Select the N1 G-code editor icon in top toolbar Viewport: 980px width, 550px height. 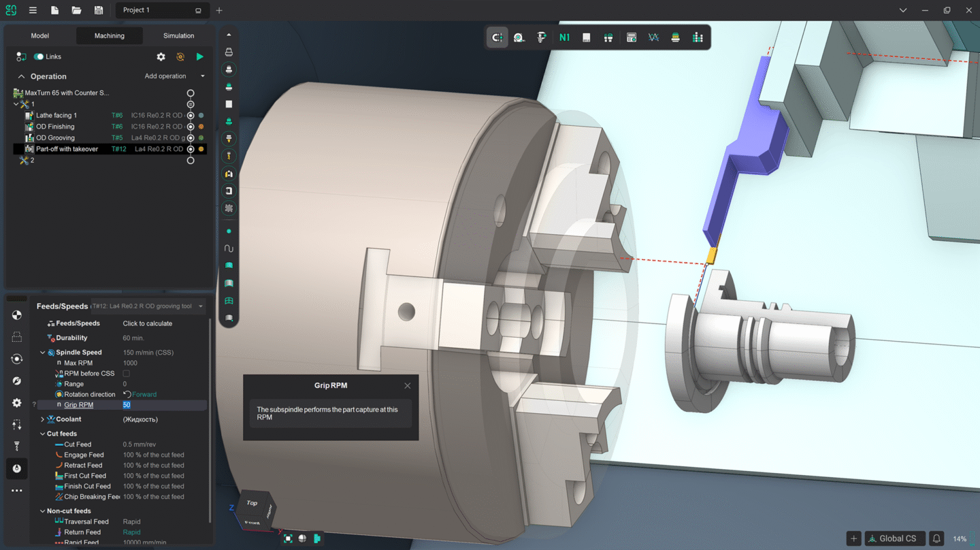563,37
